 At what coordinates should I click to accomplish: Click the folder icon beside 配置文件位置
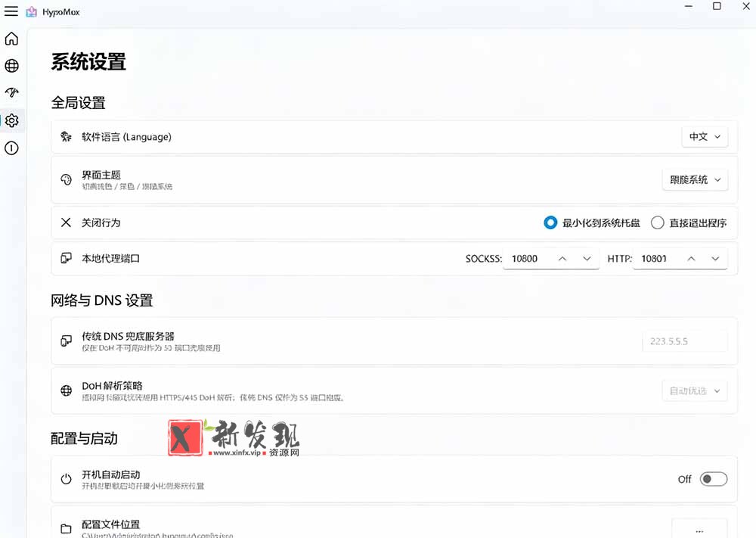[66, 529]
